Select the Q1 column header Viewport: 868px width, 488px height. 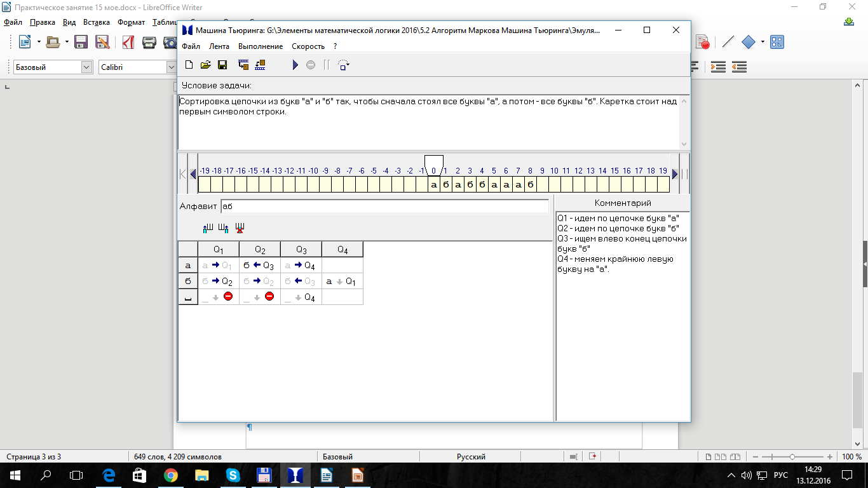[x=218, y=250]
